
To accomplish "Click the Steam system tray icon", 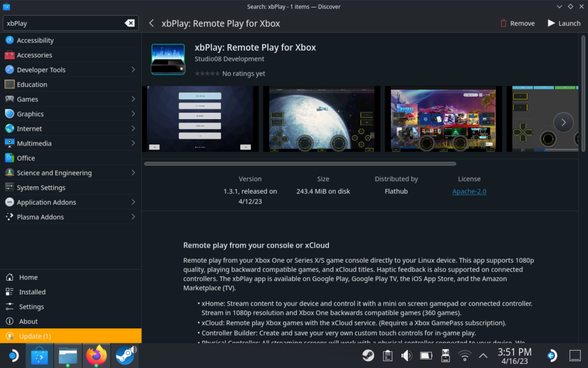I will [x=368, y=355].
